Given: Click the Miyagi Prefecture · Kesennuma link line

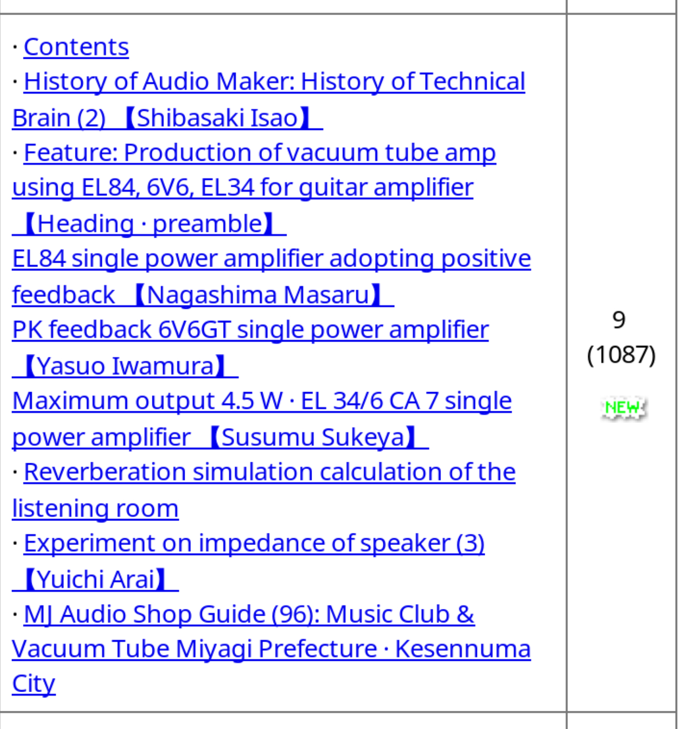Looking at the screenshot, I should (271, 649).
